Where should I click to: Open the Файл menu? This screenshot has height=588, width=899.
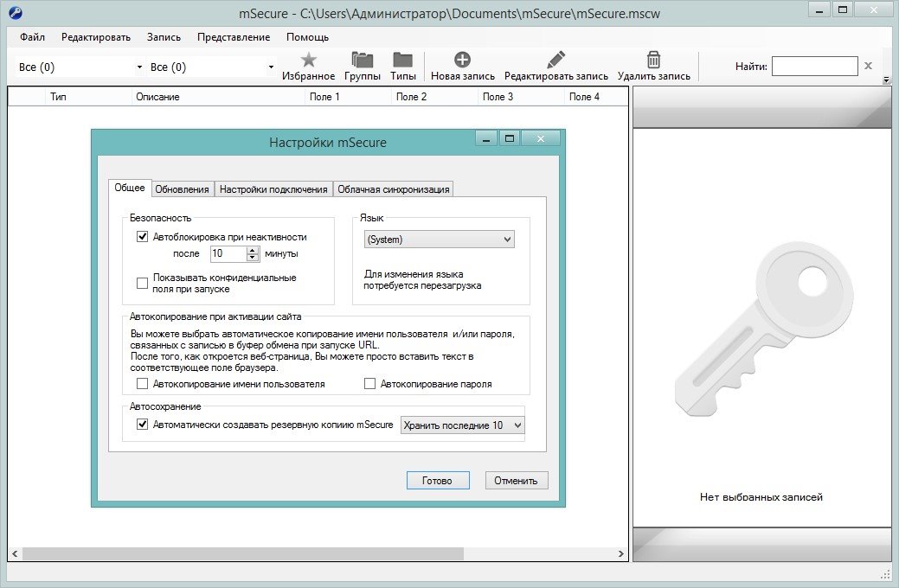coord(32,37)
